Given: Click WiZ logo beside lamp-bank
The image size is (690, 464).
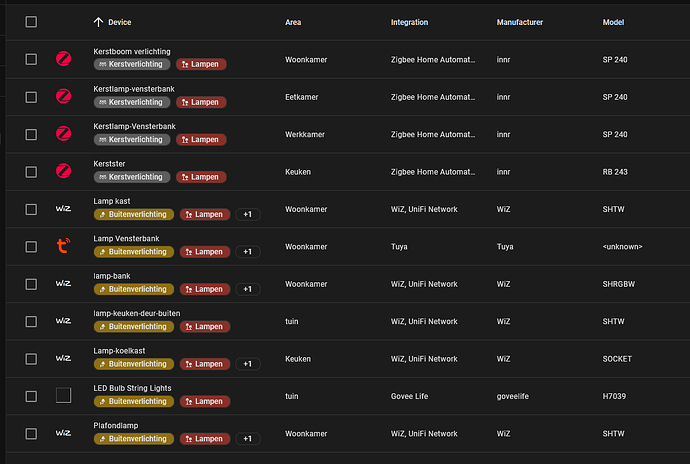Looking at the screenshot, I should point(63,283).
